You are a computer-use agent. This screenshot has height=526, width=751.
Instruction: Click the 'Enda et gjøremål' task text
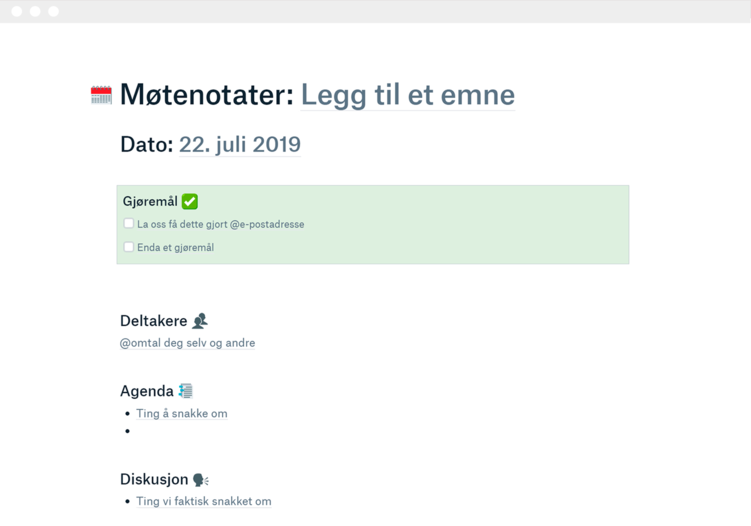(176, 248)
